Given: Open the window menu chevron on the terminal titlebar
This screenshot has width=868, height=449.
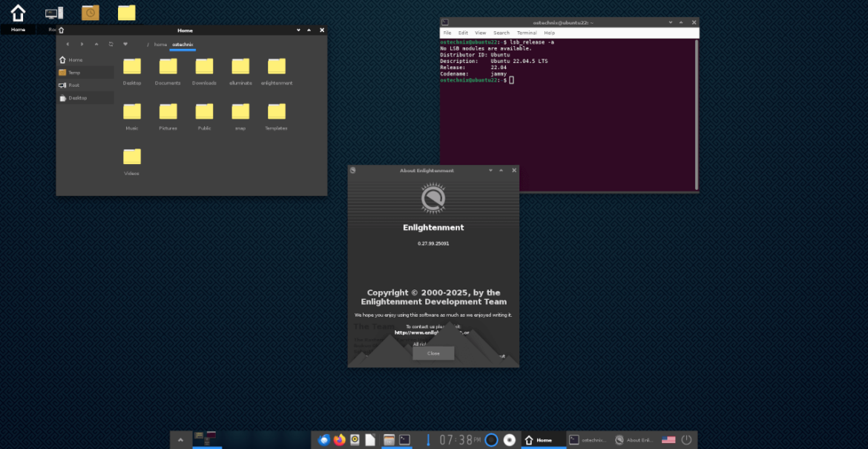Looking at the screenshot, I should [x=669, y=22].
